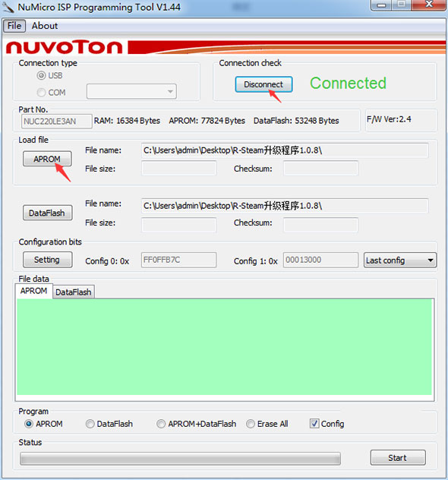The image size is (448, 480).
Task: Click the F/W Ver:2.4 text
Action: click(x=389, y=119)
